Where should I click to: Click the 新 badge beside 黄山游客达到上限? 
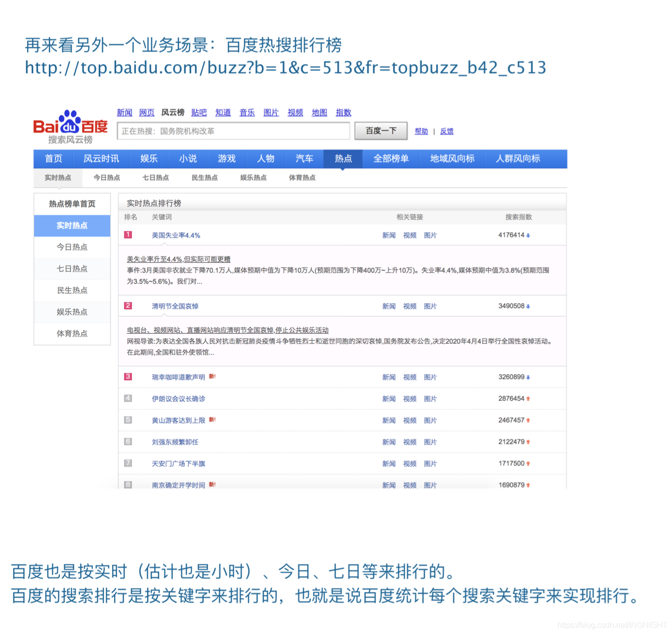click(x=212, y=420)
